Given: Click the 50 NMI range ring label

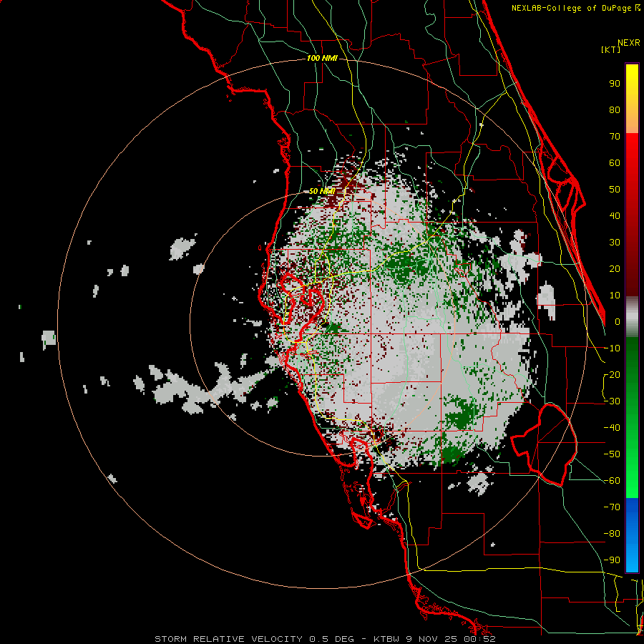Looking at the screenshot, I should (x=322, y=191).
